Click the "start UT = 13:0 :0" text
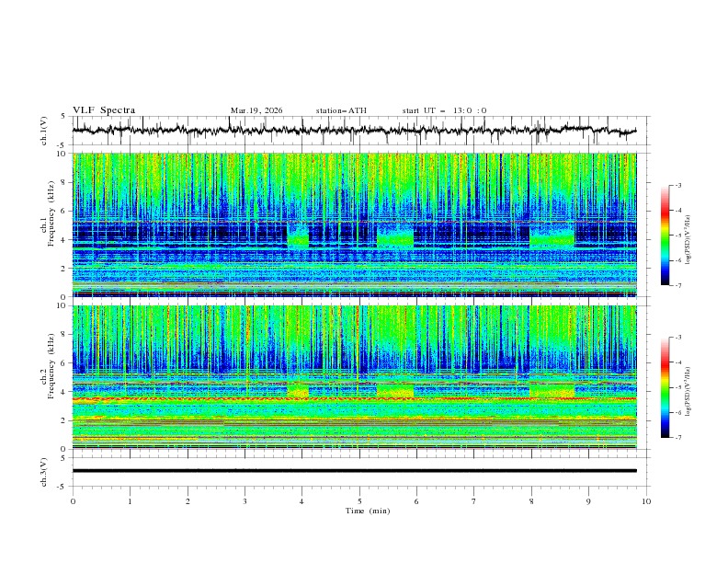The image size is (728, 563). [x=444, y=110]
